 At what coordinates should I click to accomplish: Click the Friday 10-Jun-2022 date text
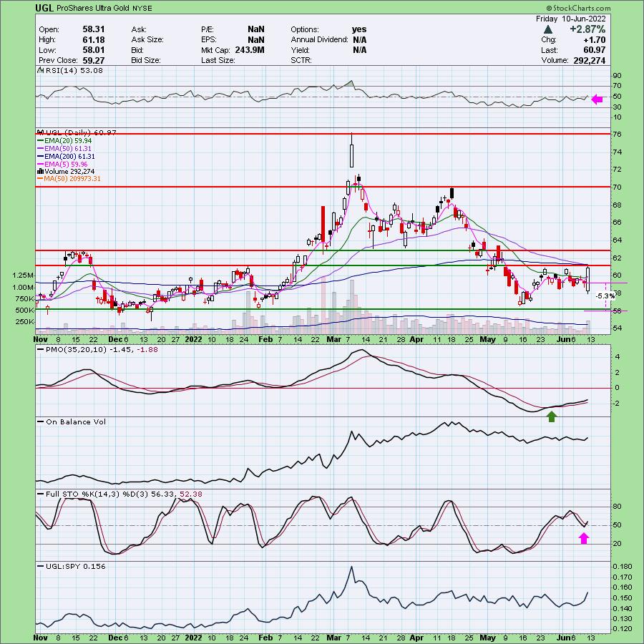pos(570,19)
